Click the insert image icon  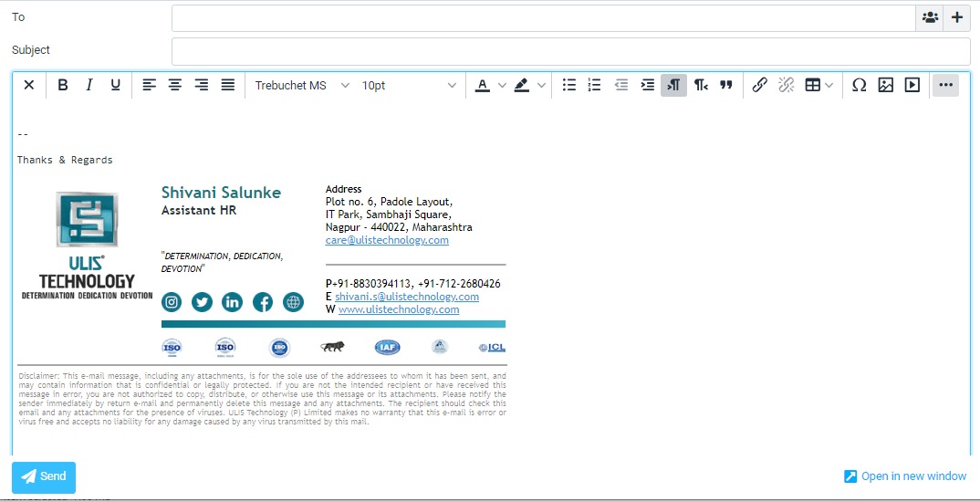tap(885, 85)
